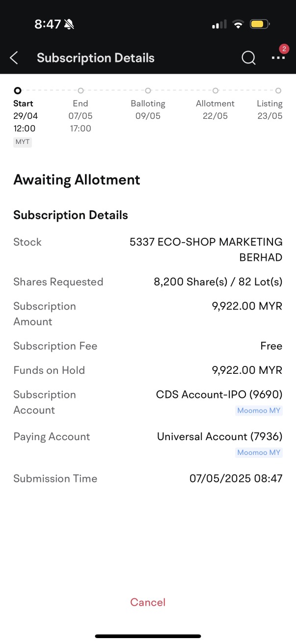Tap the MYT timezone tag
Viewport: 296px width, 644px height.
(x=23, y=142)
